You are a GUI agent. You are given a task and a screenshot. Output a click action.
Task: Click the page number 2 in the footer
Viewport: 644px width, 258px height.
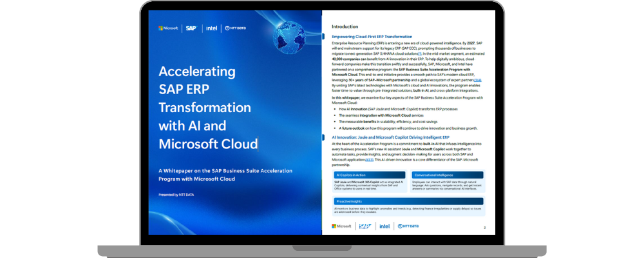485,228
